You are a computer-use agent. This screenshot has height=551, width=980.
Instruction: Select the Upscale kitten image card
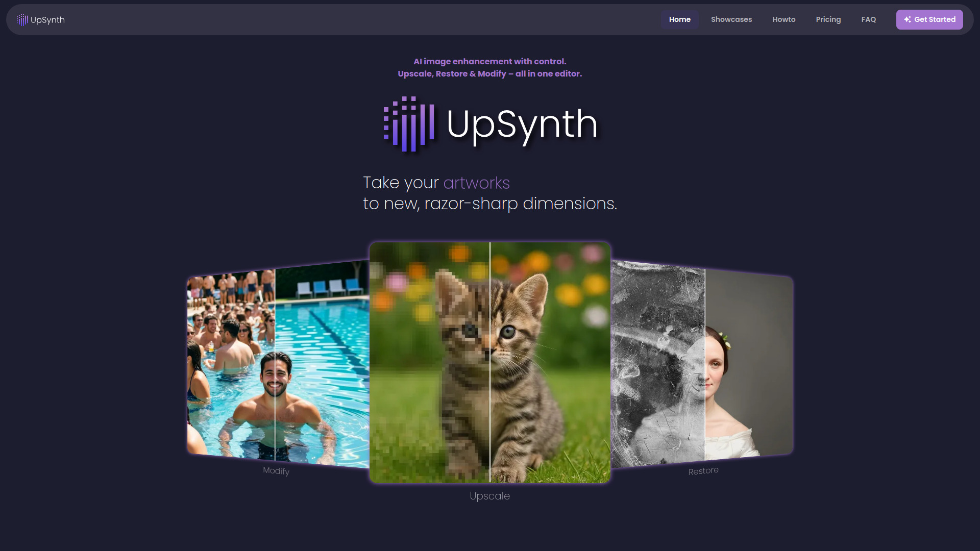490,363
